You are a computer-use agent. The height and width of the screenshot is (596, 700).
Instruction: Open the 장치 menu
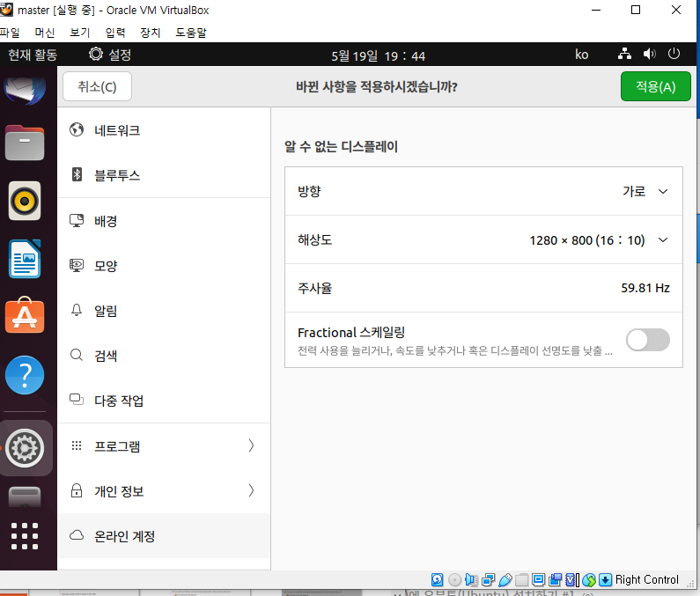pos(150,33)
